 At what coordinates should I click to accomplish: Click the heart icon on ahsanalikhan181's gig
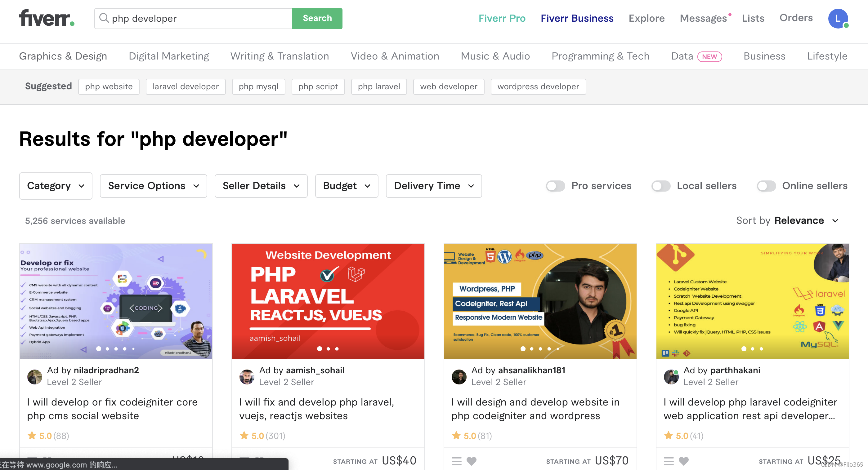point(472,461)
